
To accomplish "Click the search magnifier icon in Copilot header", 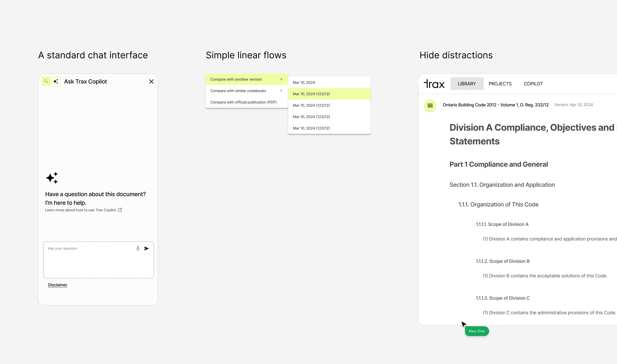I will click(x=46, y=81).
